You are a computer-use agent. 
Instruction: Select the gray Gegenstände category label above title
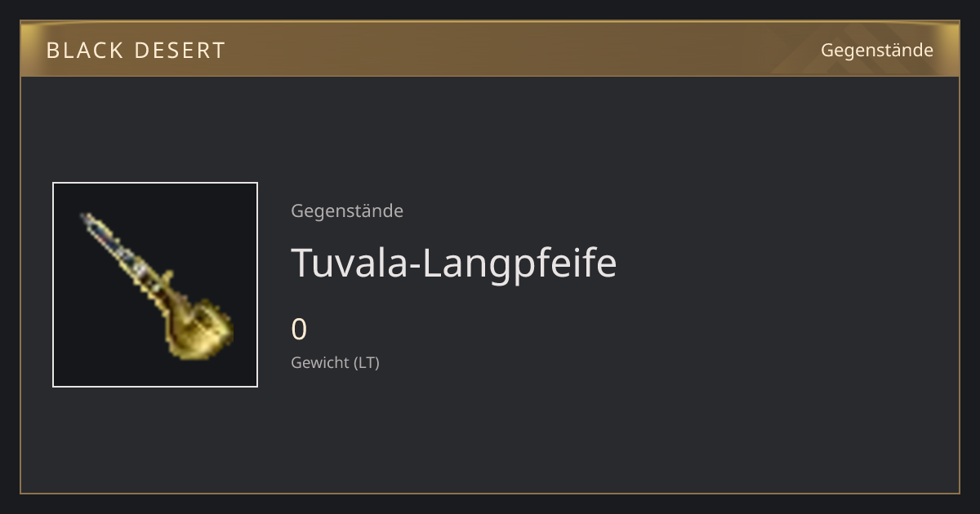click(347, 210)
